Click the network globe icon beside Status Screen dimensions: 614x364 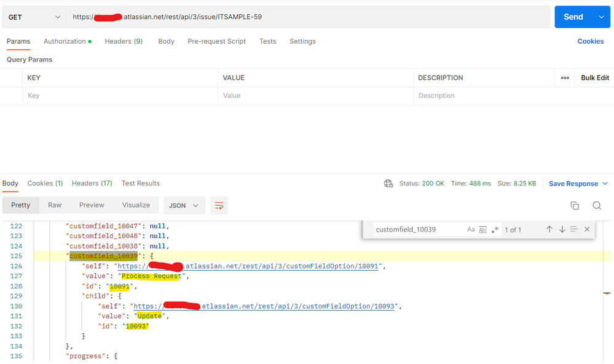(x=388, y=184)
